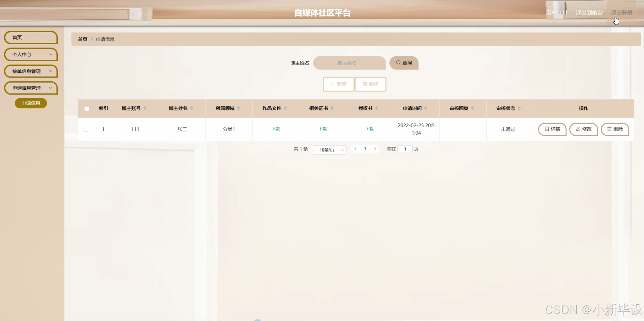
Task: Click the trash icon on the toolbar 删除 button
Action: [x=365, y=84]
